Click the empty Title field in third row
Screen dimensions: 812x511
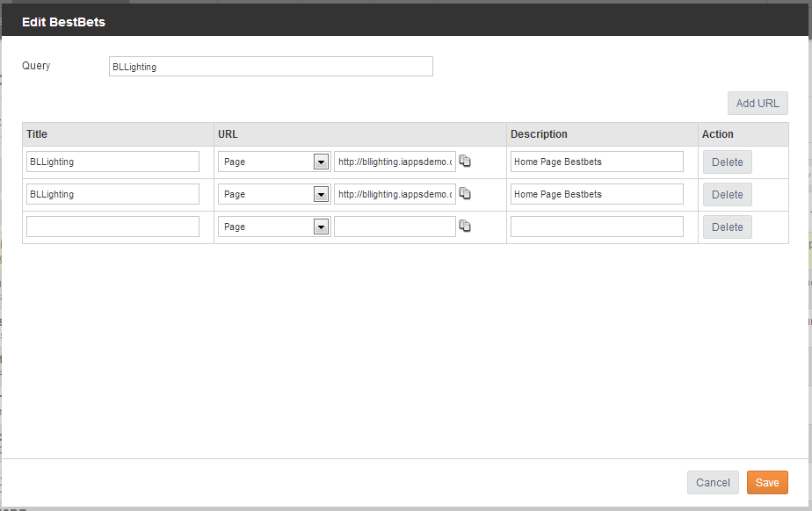112,227
